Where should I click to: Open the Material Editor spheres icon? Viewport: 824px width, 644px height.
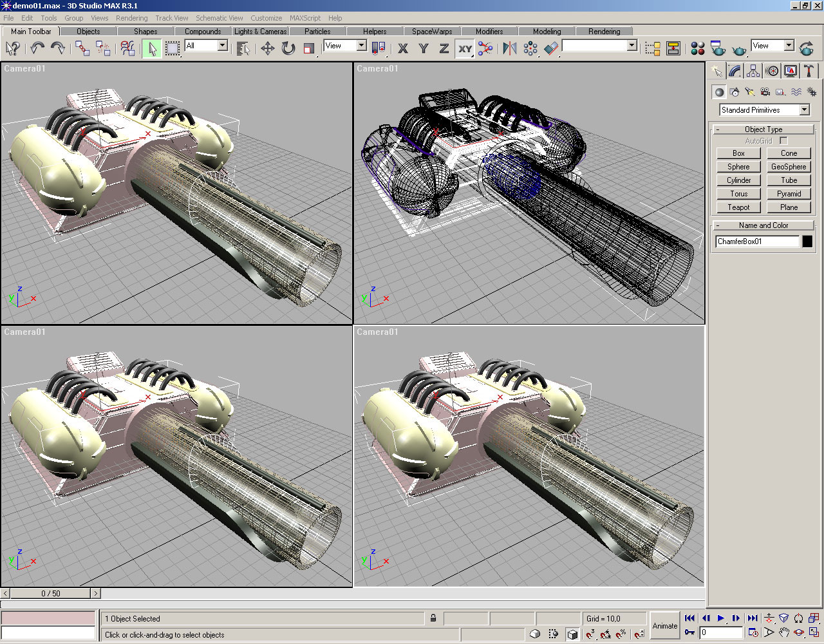(697, 48)
